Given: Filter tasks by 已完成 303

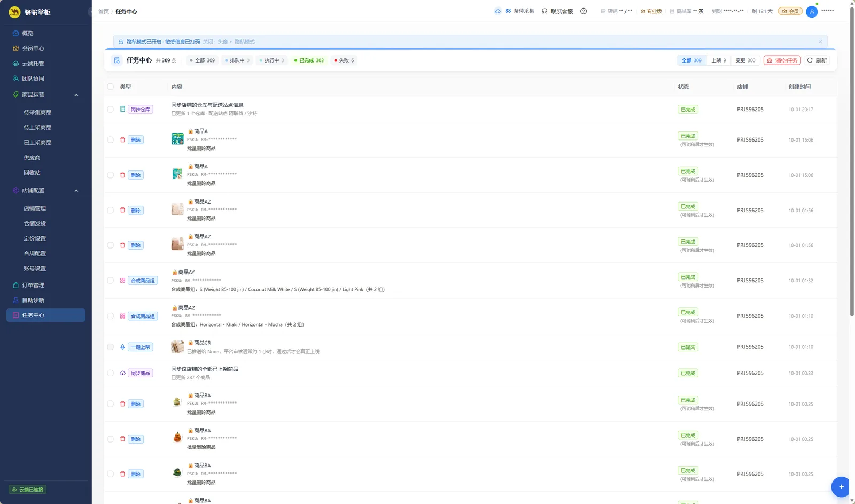Looking at the screenshot, I should [x=309, y=60].
